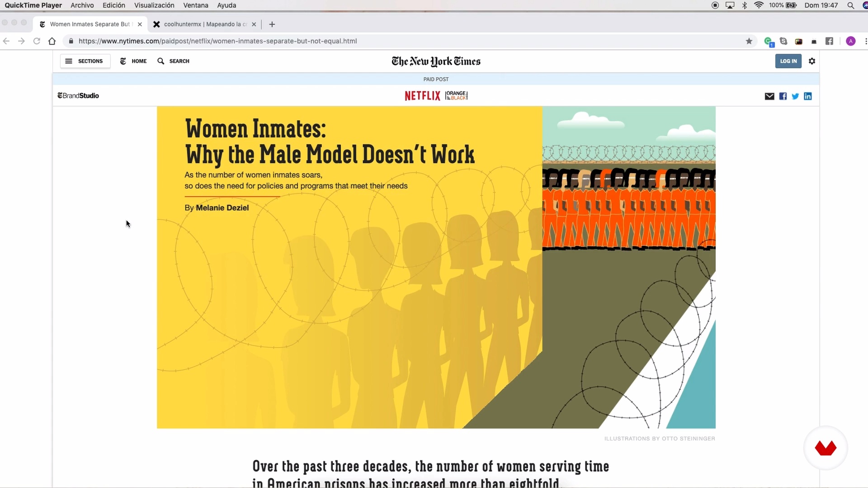
Task: Click the AirPlay display icon
Action: pos(730,5)
